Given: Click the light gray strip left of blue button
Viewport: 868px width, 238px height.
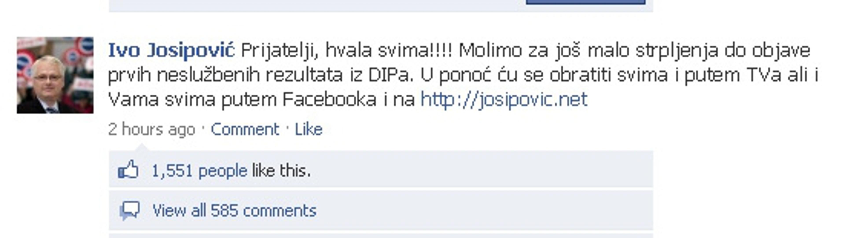Looking at the screenshot, I should [317, 6].
